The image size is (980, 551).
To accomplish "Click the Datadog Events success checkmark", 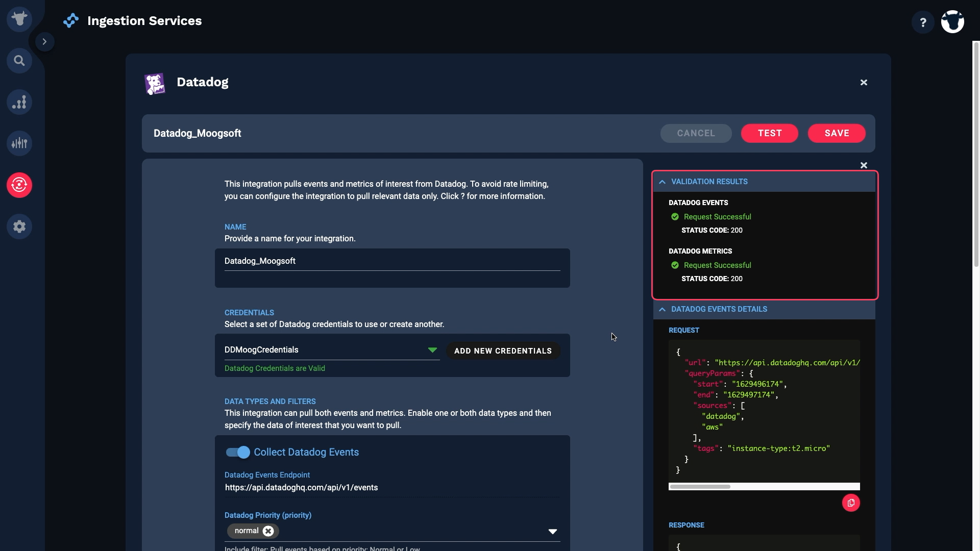I will 675,217.
